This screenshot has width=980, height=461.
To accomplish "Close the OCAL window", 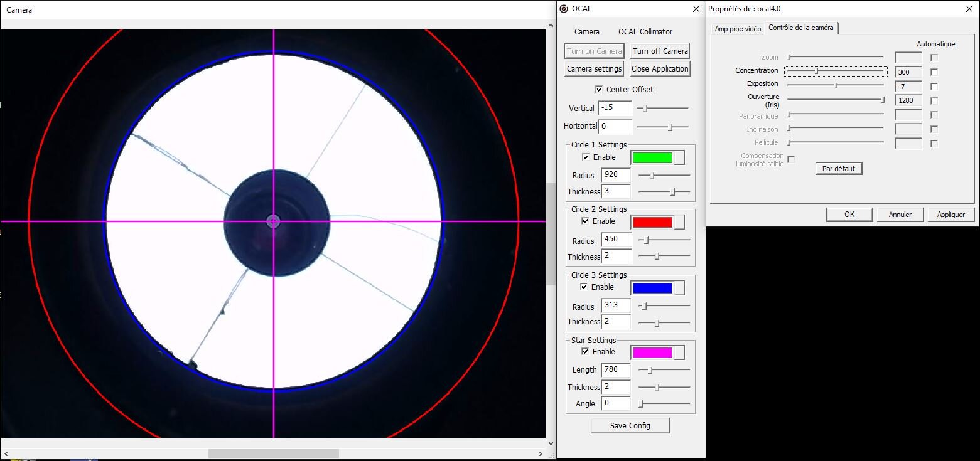I will [696, 9].
